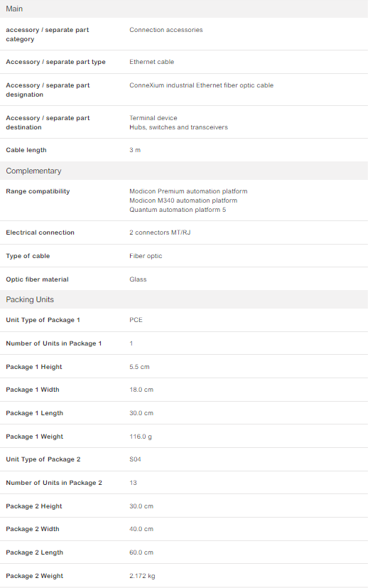Click the Number of Units in Package 2 label

pyautogui.click(x=54, y=483)
